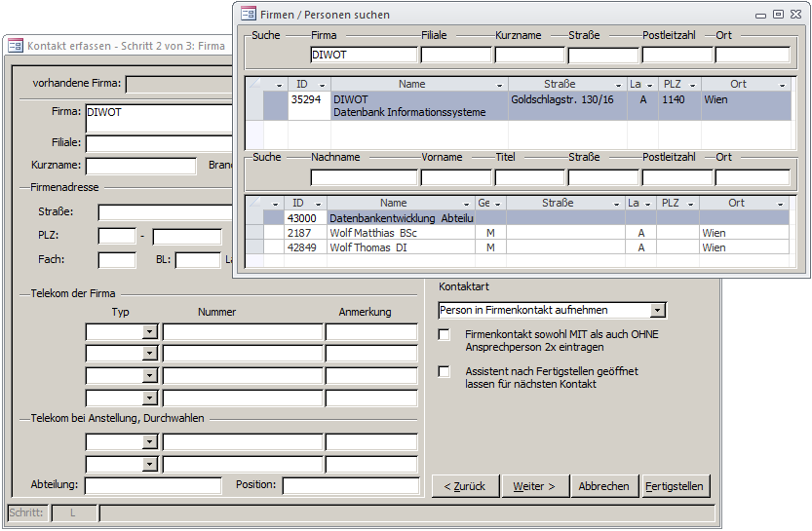This screenshot has width=812, height=531.
Task: Click the Titel search field
Action: tap(529, 177)
